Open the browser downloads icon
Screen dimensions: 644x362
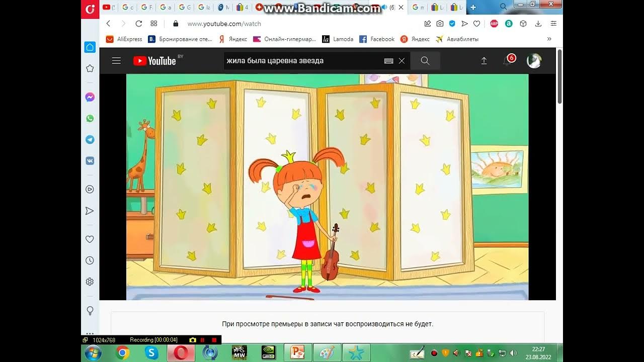pos(538,24)
